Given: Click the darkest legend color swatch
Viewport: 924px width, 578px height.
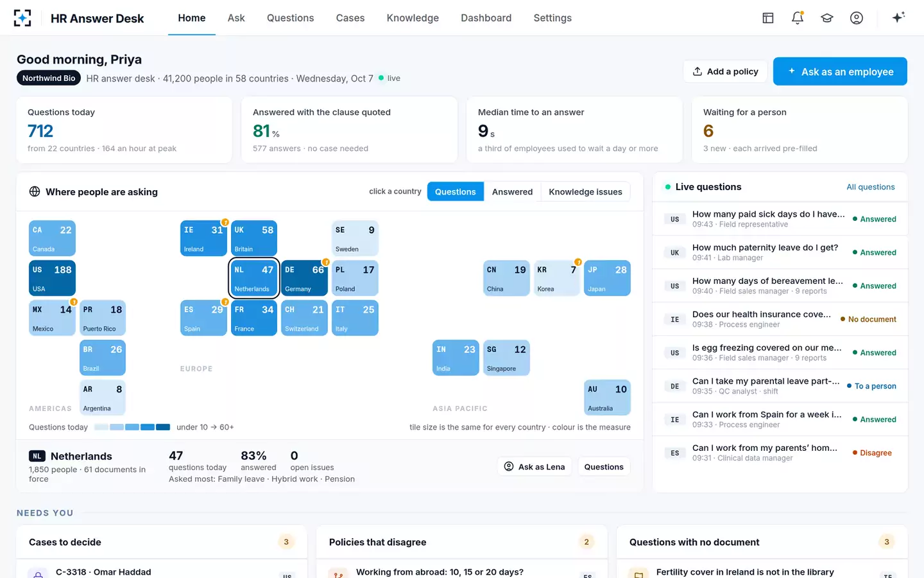Looking at the screenshot, I should point(163,427).
